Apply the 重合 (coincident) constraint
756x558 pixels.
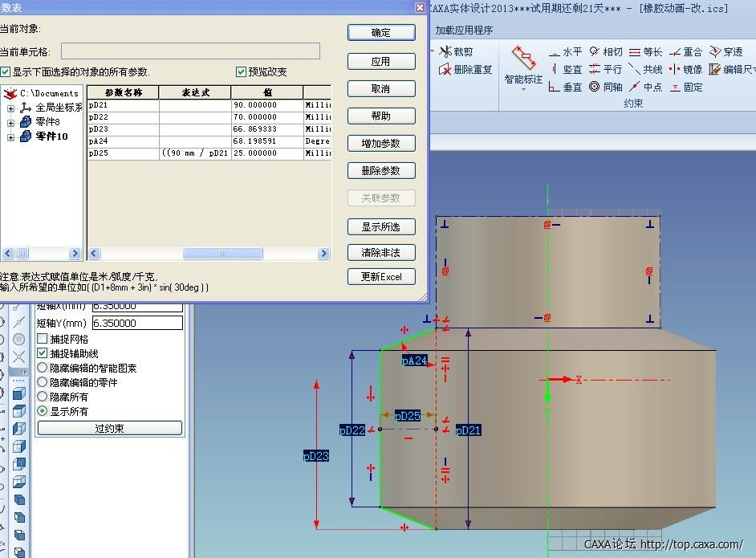pos(685,52)
